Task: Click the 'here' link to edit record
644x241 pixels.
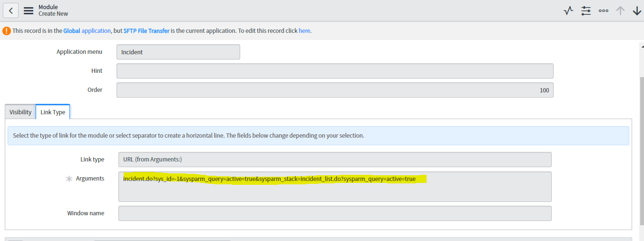Action: tap(304, 30)
